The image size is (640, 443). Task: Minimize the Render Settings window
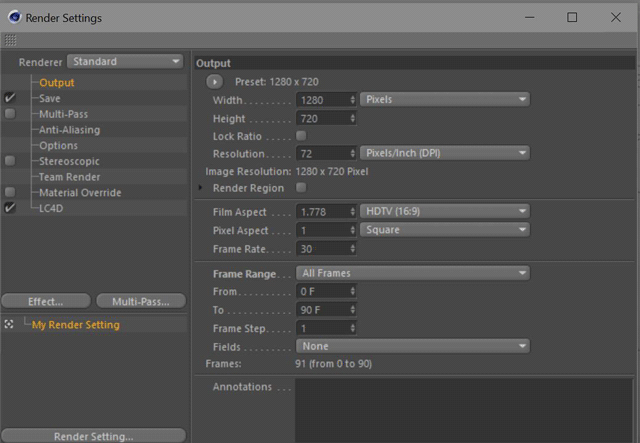point(530,18)
